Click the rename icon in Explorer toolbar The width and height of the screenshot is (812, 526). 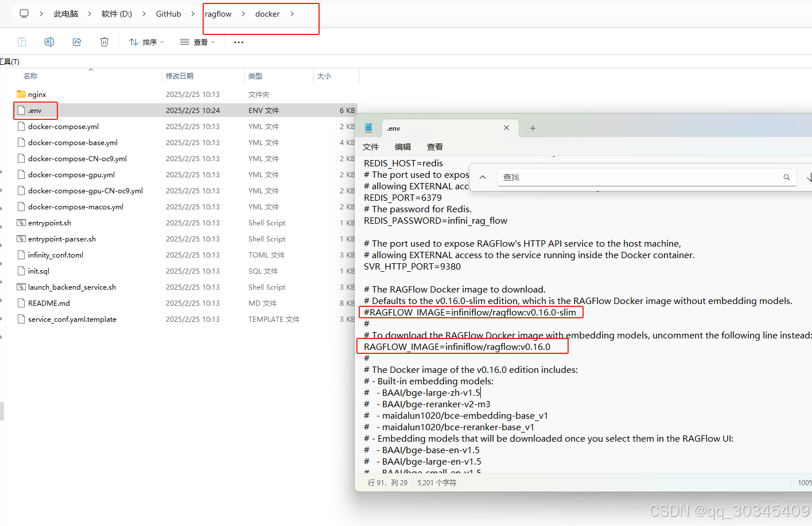tap(49, 42)
